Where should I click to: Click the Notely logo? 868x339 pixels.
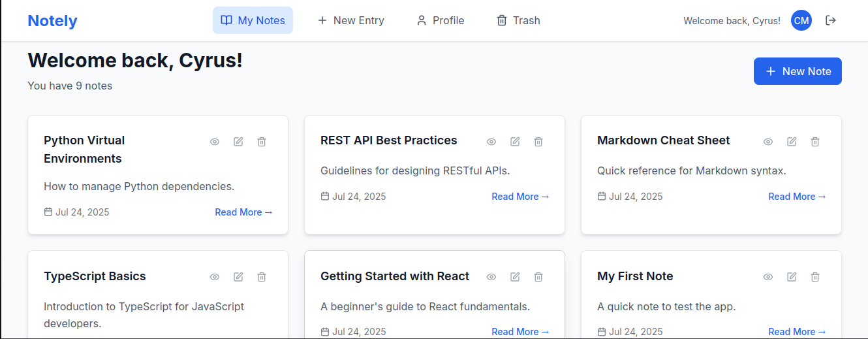pyautogui.click(x=52, y=20)
